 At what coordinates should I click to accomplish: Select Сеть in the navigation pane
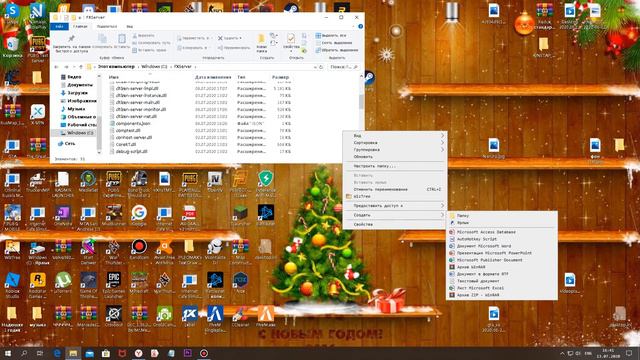[x=66, y=144]
